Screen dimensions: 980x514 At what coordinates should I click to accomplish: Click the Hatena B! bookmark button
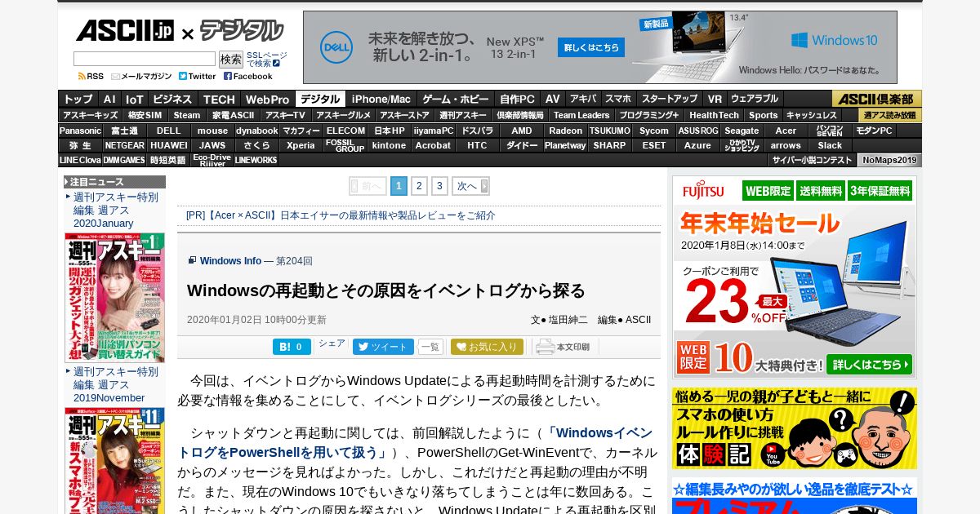pos(292,347)
